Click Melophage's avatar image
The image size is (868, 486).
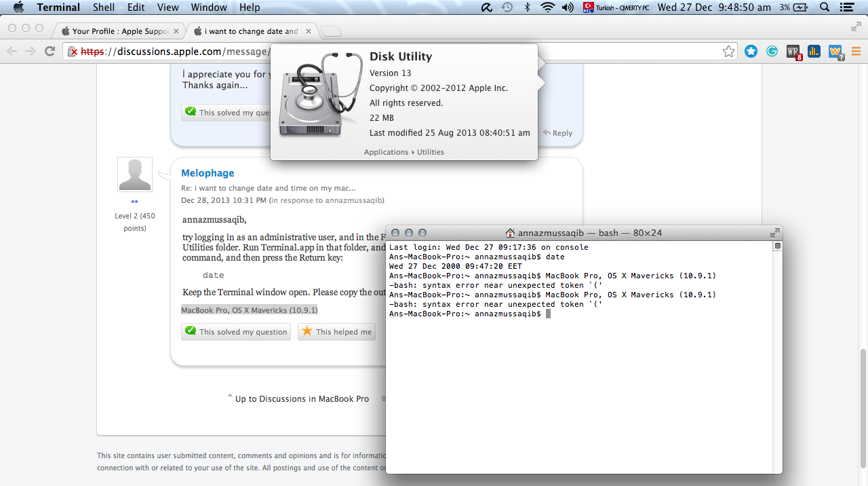pyautogui.click(x=135, y=174)
